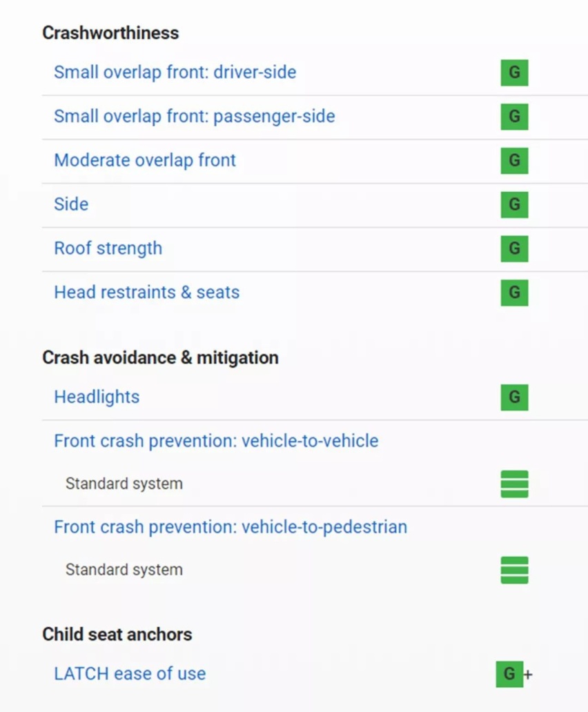Open Front crash prevention: vehicle-to-vehicle link
The width and height of the screenshot is (588, 712).
[216, 441]
